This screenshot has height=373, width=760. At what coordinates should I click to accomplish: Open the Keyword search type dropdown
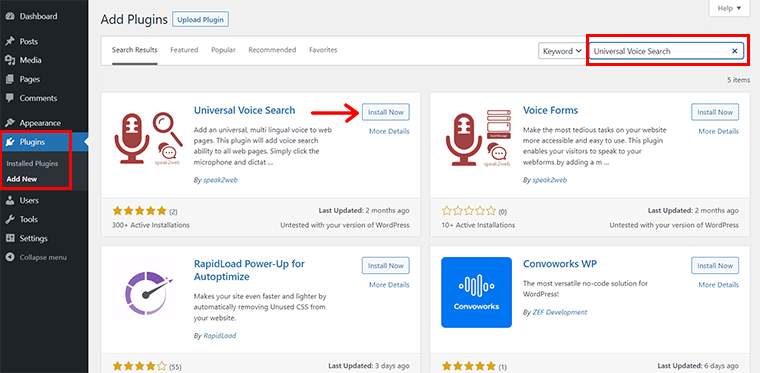coord(562,51)
